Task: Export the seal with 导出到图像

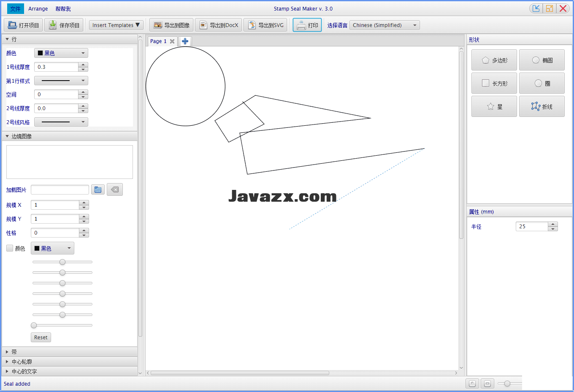Action: click(171, 25)
